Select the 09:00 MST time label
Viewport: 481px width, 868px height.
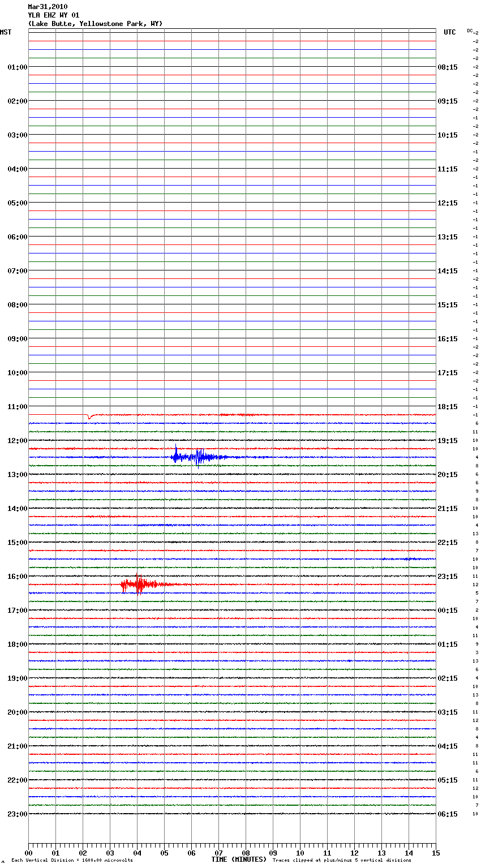coord(18,338)
